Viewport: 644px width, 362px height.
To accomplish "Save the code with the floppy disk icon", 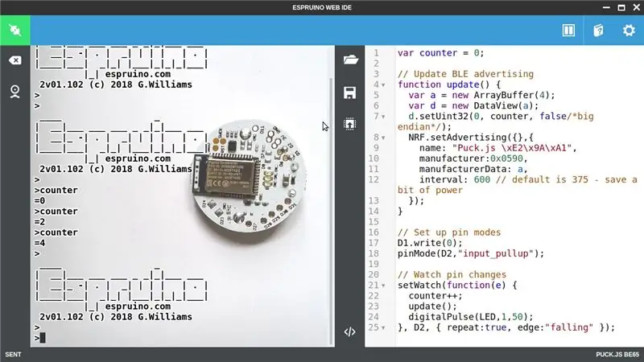I will (x=350, y=93).
